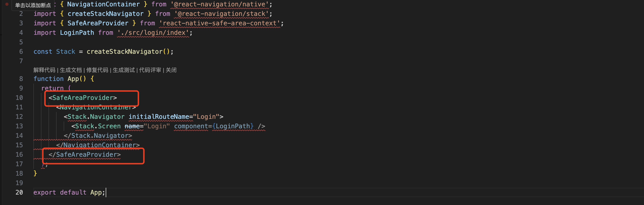Click the 修复代码 code lens link
Image resolution: width=644 pixels, height=205 pixels.
97,70
